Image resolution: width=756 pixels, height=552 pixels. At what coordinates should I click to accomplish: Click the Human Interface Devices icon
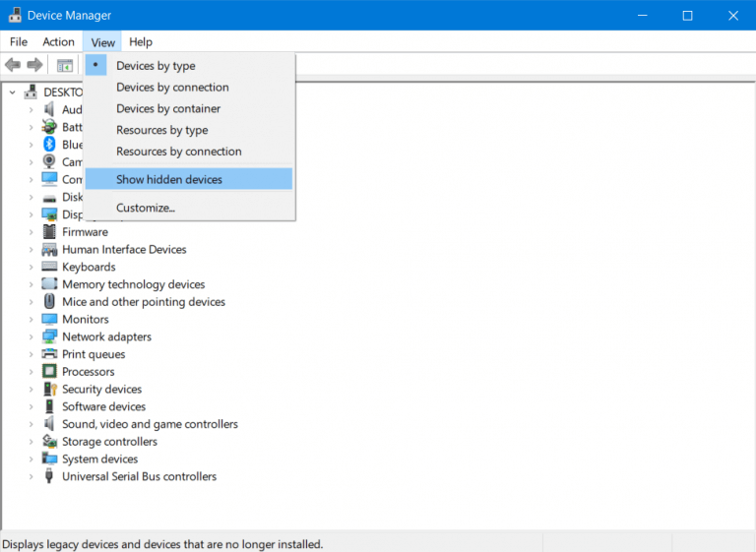49,249
